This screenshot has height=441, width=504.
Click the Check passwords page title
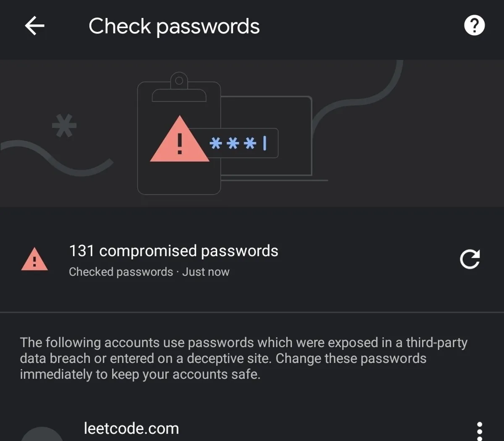click(x=174, y=26)
